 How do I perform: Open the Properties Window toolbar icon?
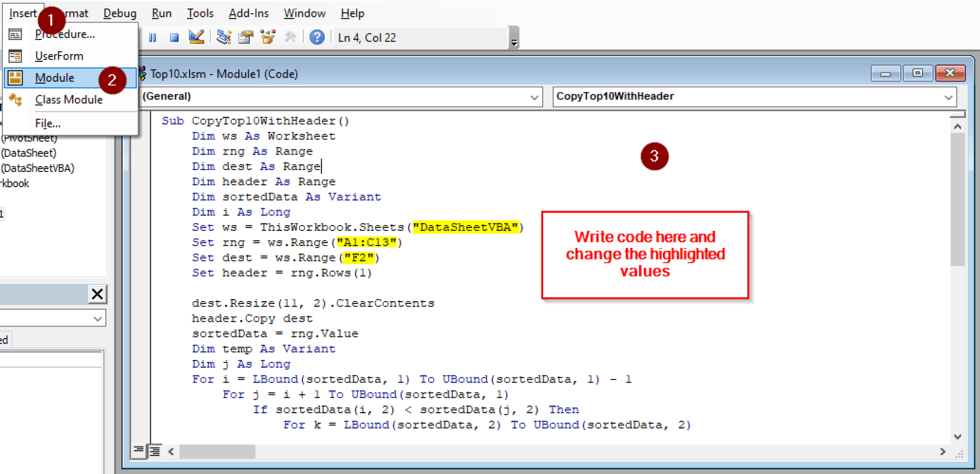tap(245, 37)
